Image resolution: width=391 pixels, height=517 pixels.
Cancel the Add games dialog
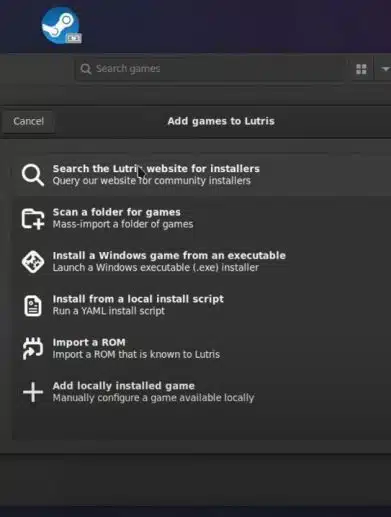pyautogui.click(x=28, y=121)
